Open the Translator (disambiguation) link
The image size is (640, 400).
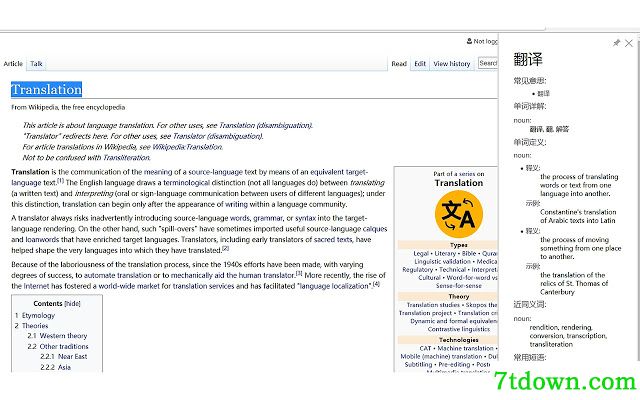(x=218, y=136)
